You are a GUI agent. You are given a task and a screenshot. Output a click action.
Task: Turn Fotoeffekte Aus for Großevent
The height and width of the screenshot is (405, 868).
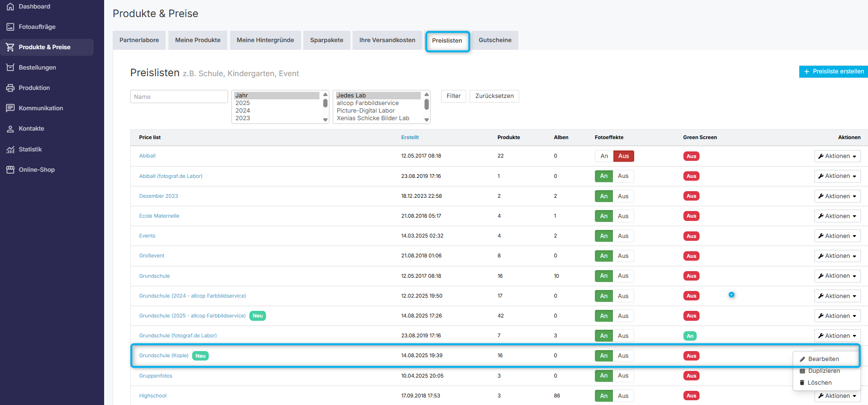coord(623,256)
